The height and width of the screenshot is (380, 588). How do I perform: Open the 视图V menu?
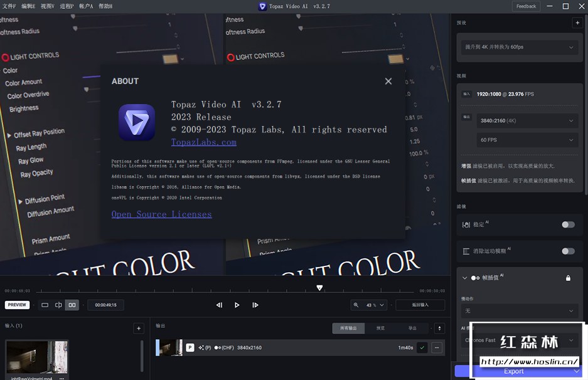(47, 6)
